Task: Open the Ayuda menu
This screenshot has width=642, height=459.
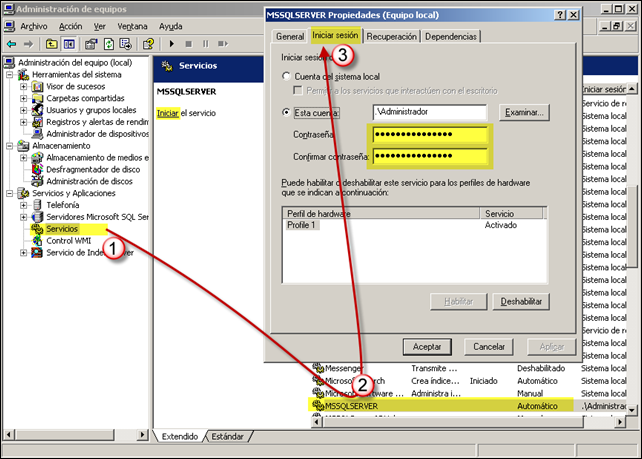Action: [x=171, y=26]
